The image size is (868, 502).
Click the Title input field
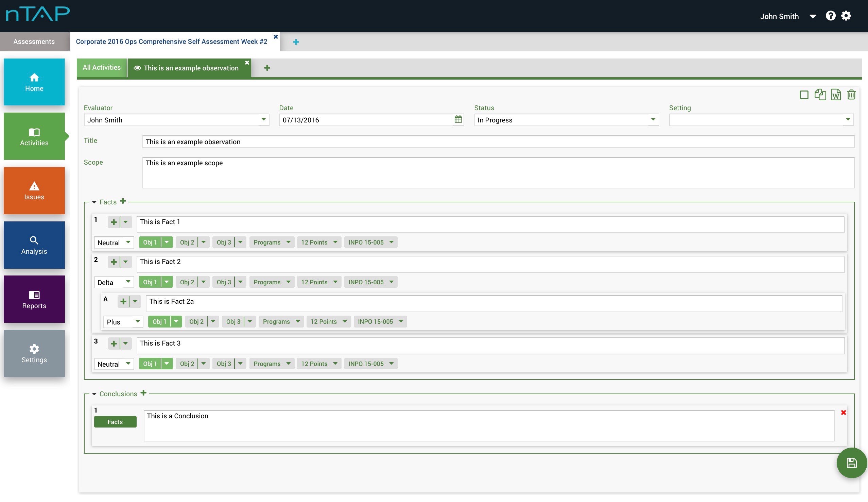coord(498,142)
